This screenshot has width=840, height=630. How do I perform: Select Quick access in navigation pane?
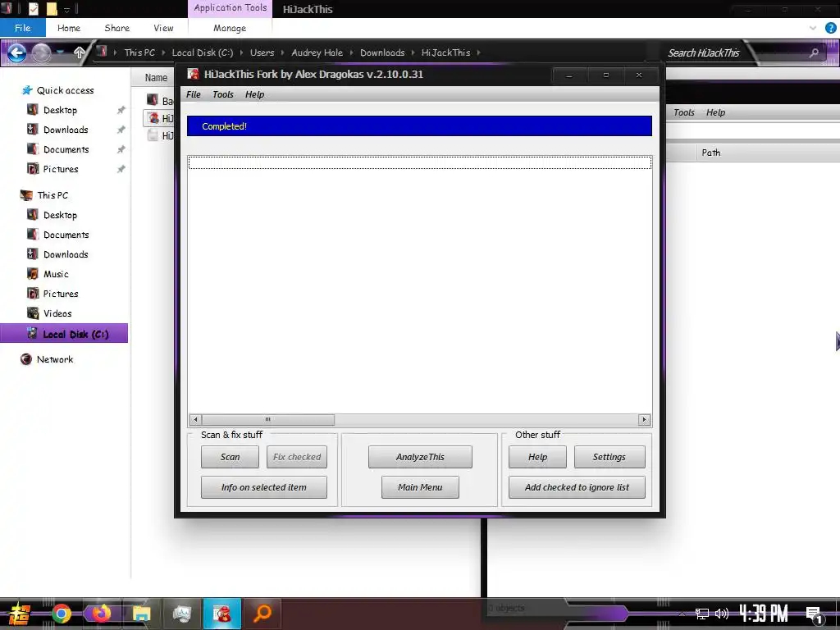click(65, 90)
